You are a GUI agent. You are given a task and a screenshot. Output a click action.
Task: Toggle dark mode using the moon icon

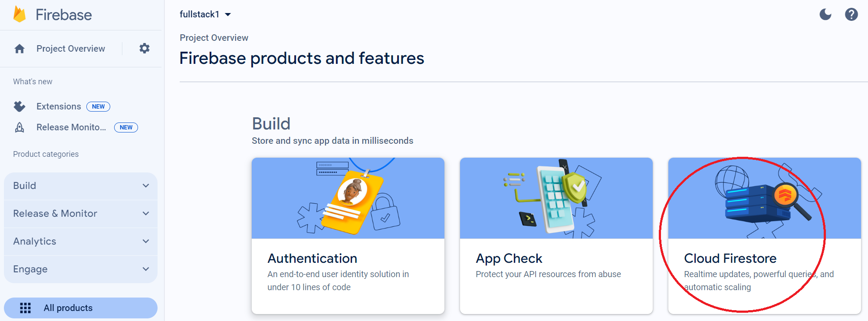click(x=825, y=14)
